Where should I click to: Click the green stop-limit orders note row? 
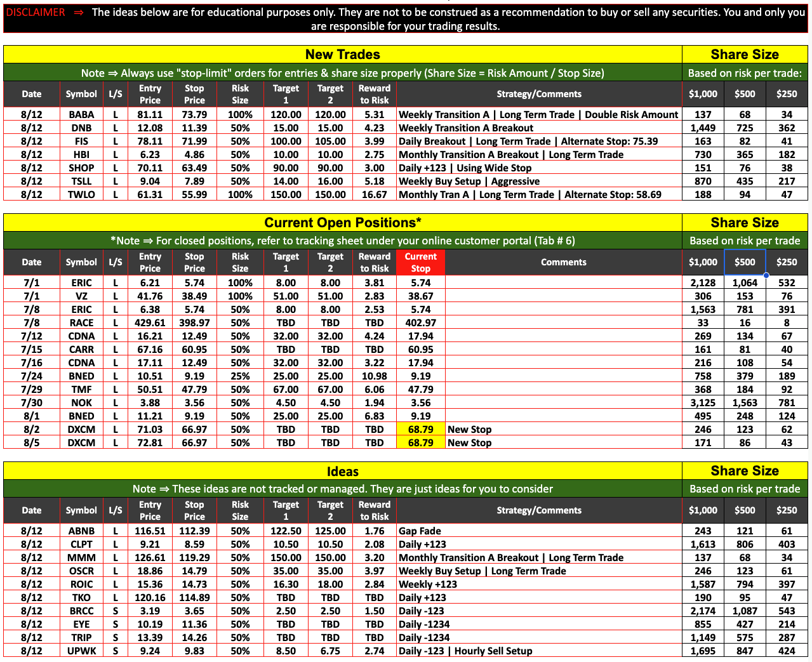coord(342,73)
